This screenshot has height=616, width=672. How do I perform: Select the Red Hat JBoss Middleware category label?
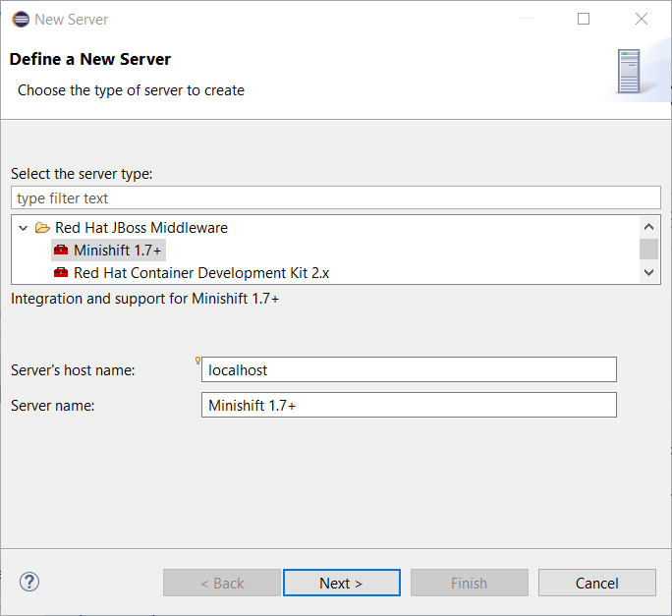[141, 228]
